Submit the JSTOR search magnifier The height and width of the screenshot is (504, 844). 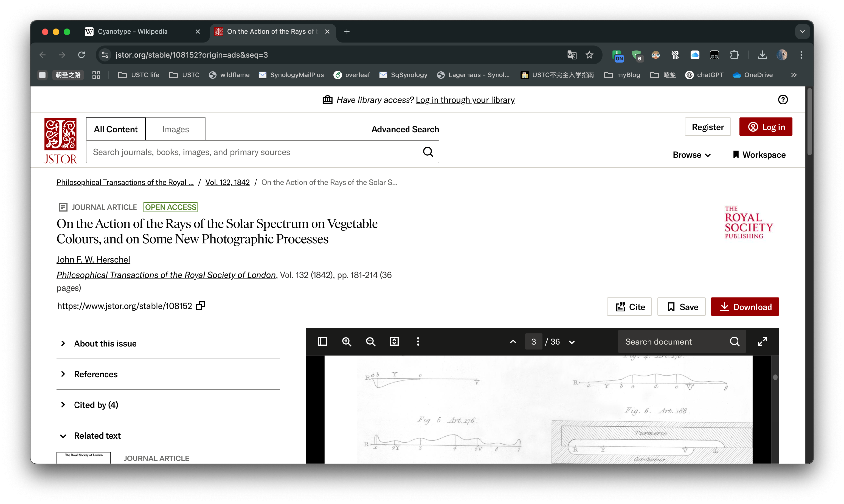click(428, 152)
